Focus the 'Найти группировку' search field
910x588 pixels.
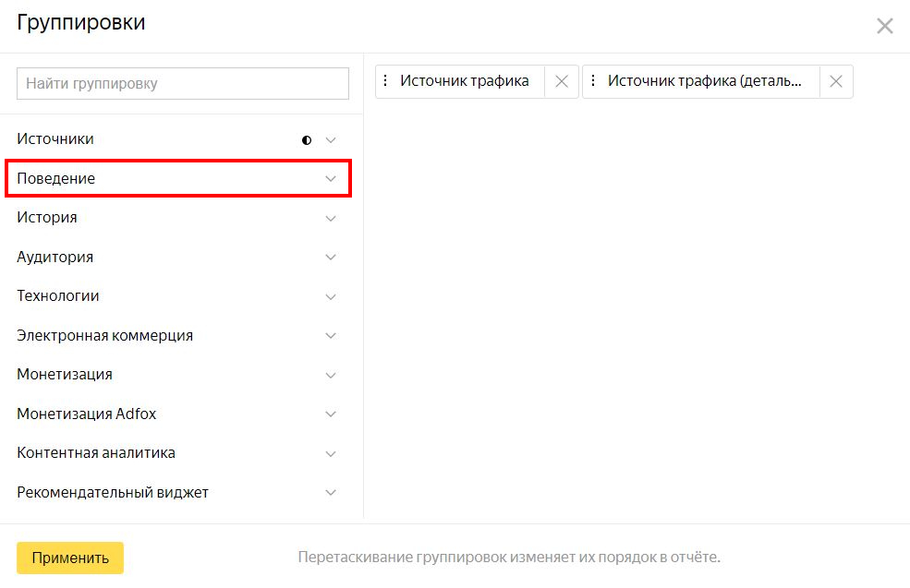[x=183, y=83]
